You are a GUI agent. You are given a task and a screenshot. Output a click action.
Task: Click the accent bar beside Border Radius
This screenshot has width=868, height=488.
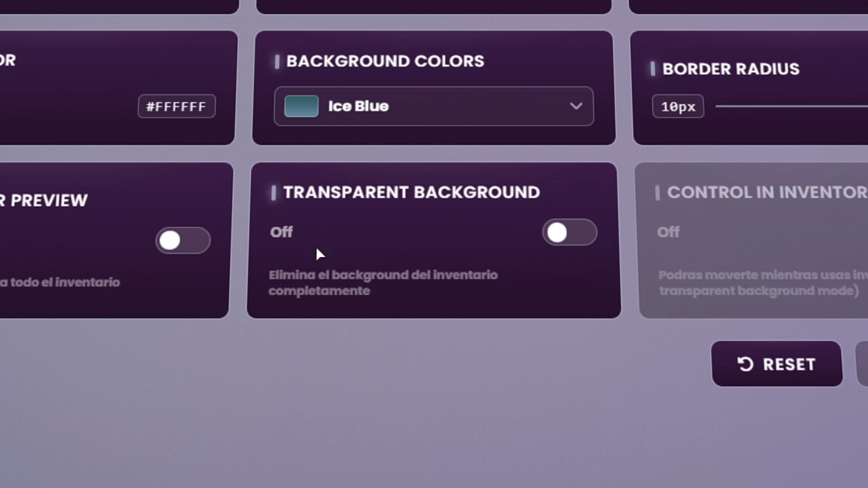pyautogui.click(x=653, y=69)
